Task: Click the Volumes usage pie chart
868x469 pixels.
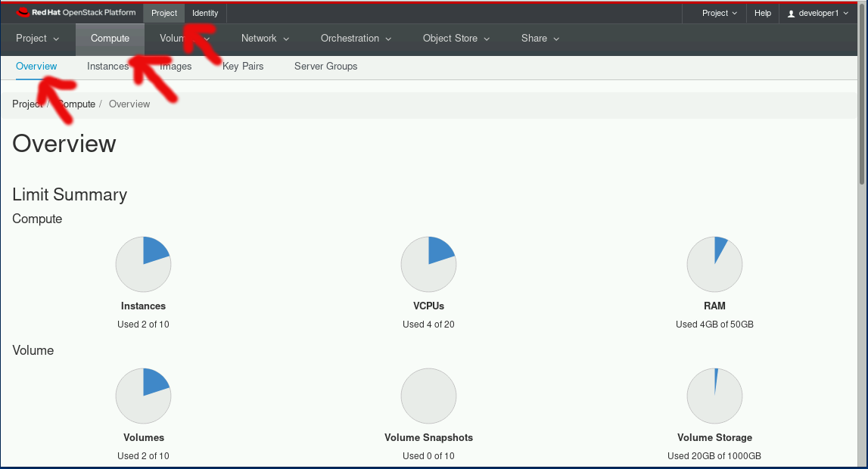Action: [143, 396]
